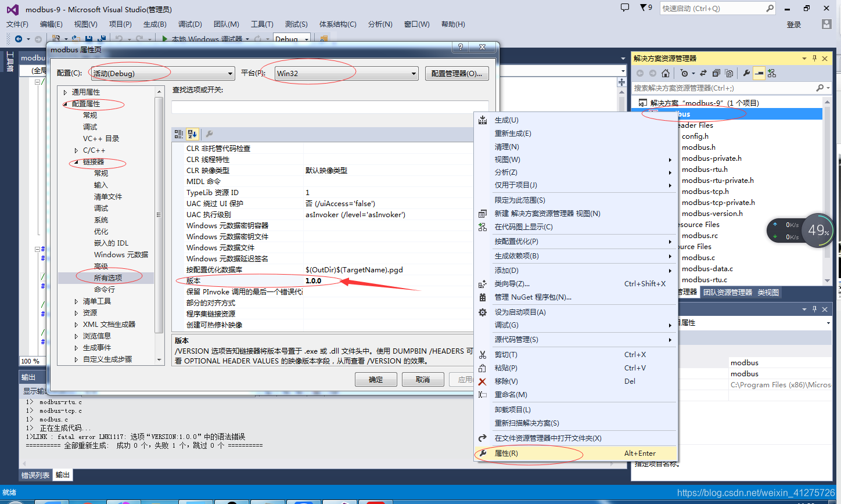Click 取消 button in properties dialog
Image resolution: width=841 pixels, height=504 pixels.
(x=423, y=380)
